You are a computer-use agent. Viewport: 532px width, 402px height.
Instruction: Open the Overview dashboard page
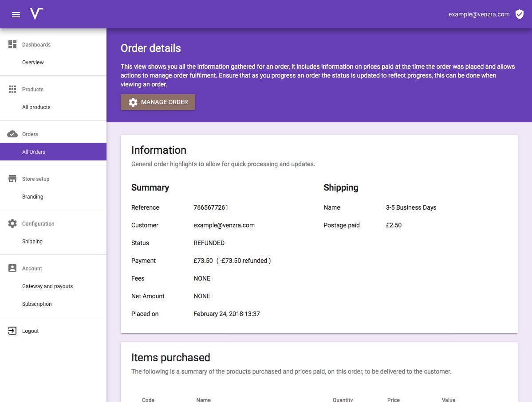(x=33, y=62)
